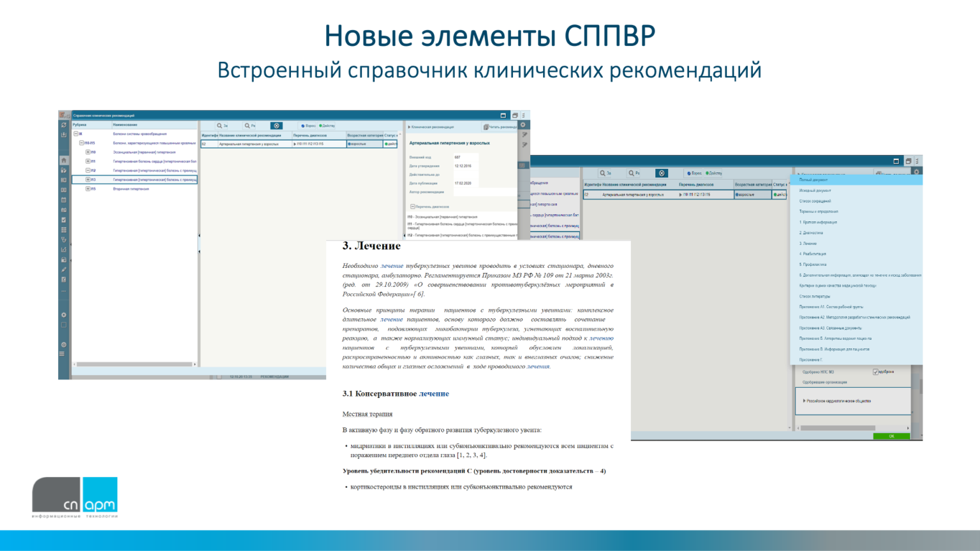Open the hamburger menu at sidebar bottom
The width and height of the screenshot is (980, 551).
[62, 353]
